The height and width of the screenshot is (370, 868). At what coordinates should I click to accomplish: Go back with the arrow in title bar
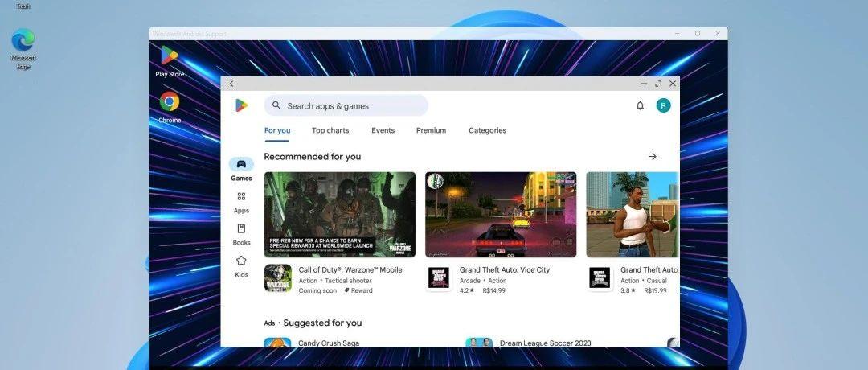[231, 84]
